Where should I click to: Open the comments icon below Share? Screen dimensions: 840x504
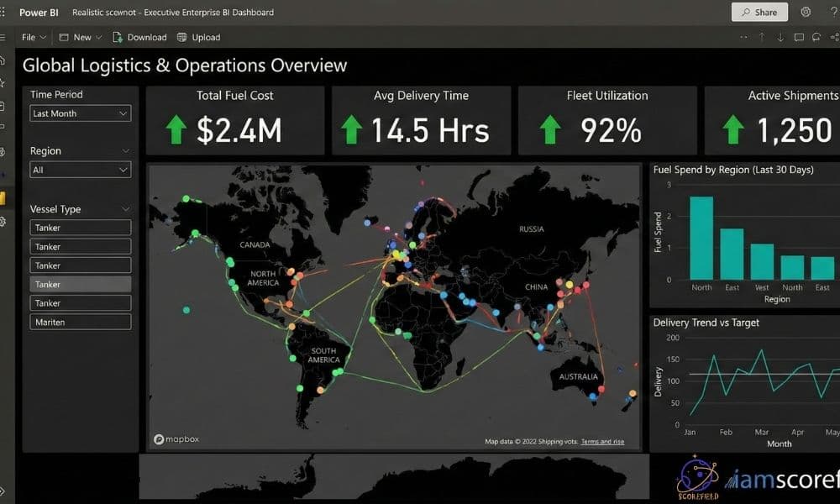pos(799,37)
